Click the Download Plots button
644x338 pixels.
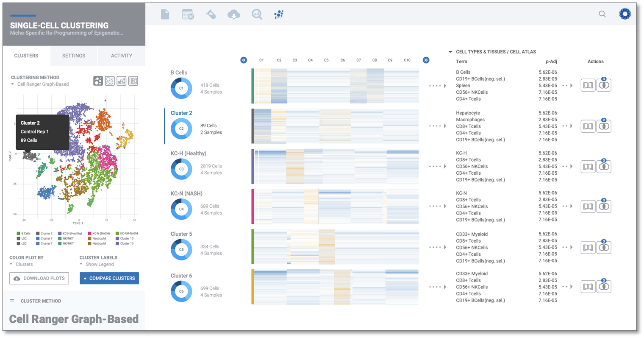point(39,278)
